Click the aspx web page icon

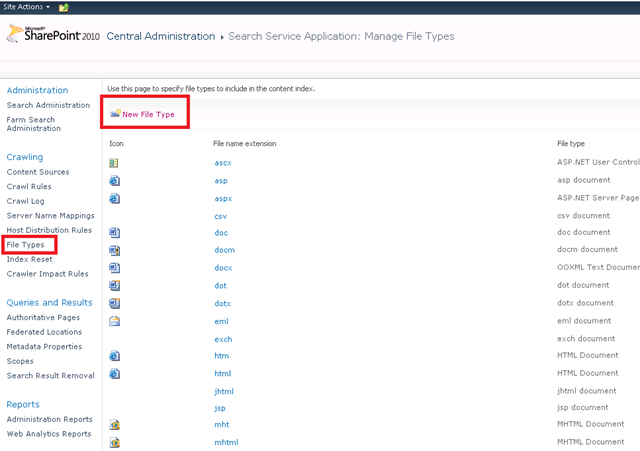pos(114,199)
